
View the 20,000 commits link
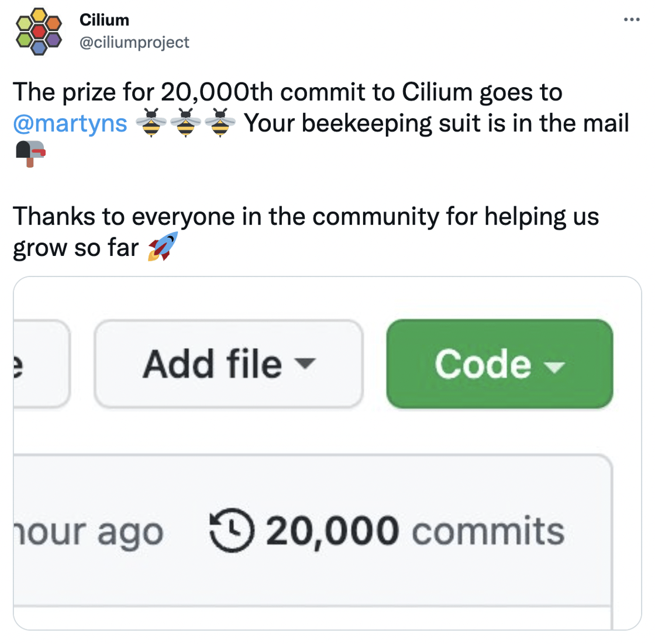tap(415, 531)
